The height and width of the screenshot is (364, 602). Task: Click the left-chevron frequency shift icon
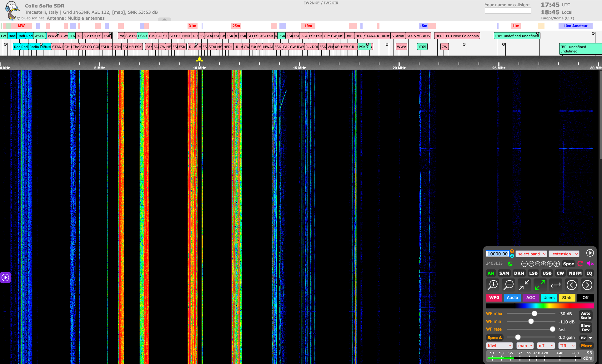[x=572, y=285]
